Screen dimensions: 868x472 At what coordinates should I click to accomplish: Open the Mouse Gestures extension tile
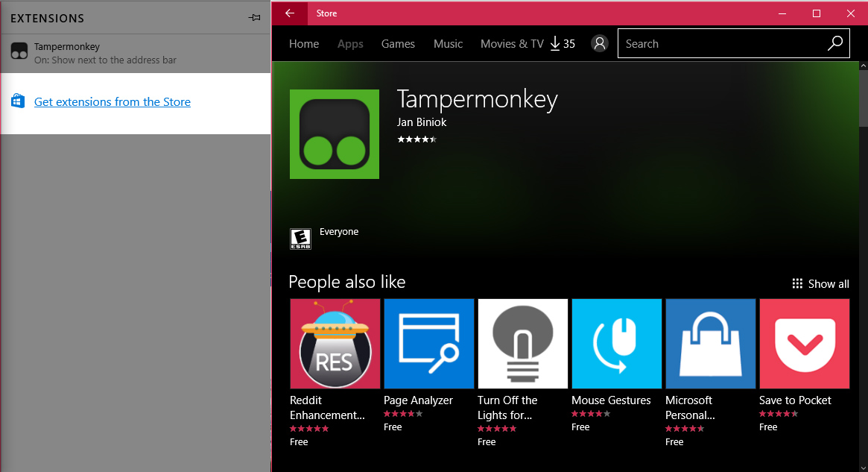[x=616, y=344]
